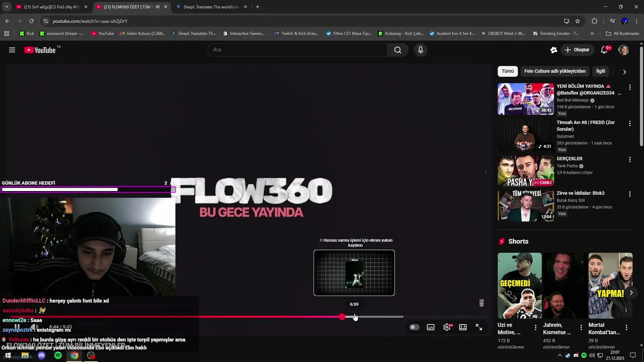Open the Windows Start menu
Screen dimensions: 644x362
pyautogui.click(x=8, y=355)
